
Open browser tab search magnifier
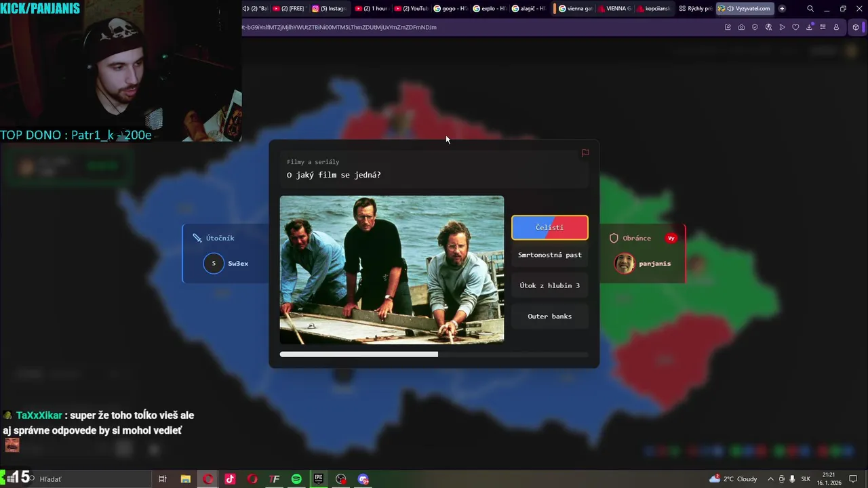click(810, 9)
